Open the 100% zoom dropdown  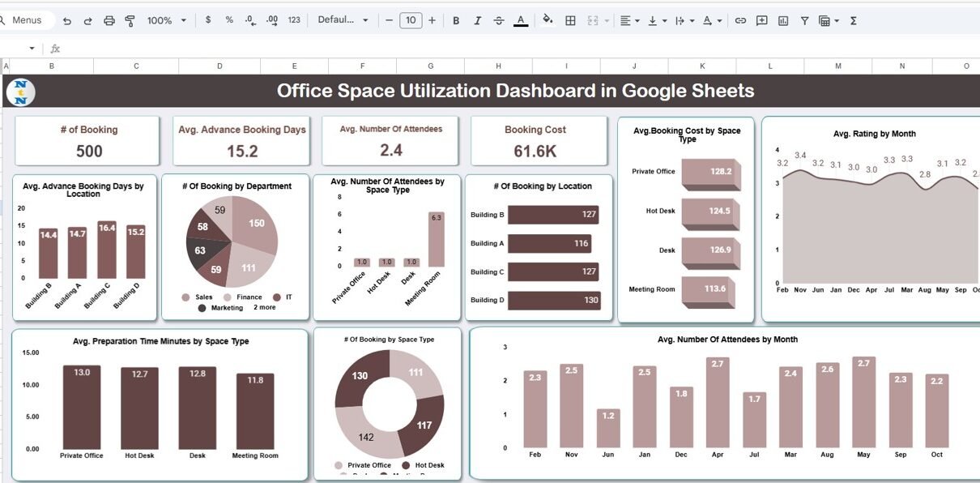click(x=167, y=20)
